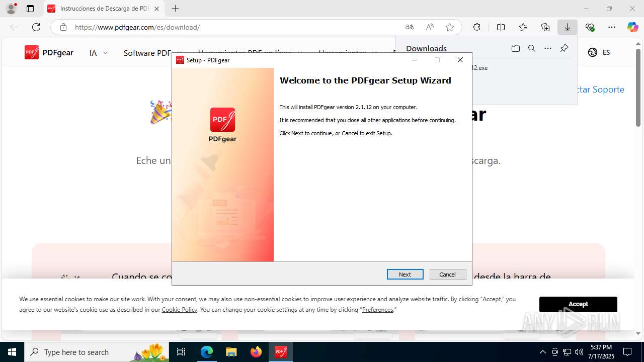Open the Favorites list icon

pos(523,27)
